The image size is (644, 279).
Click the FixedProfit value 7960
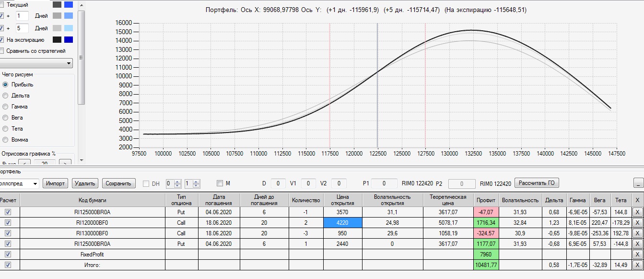click(486, 255)
